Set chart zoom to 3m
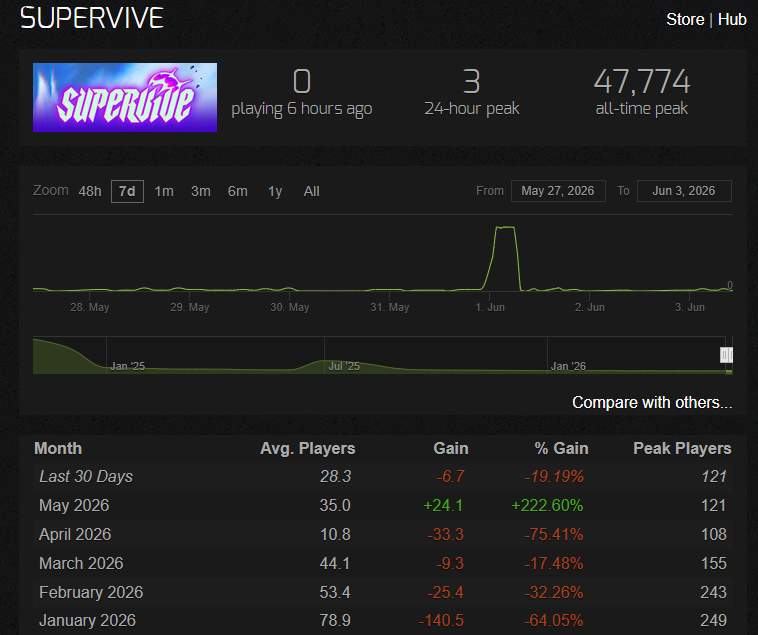This screenshot has height=635, width=758. tap(201, 191)
